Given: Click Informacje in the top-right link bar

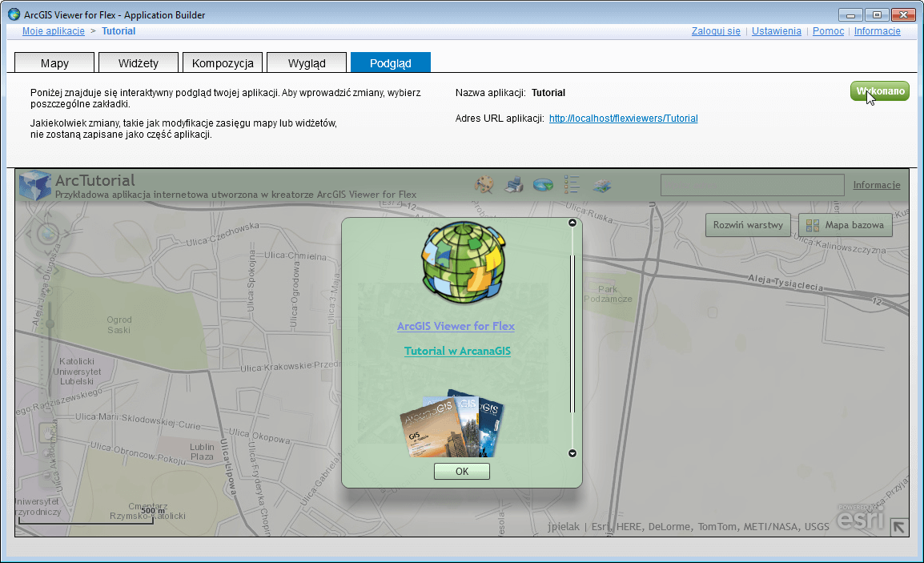Looking at the screenshot, I should click(878, 31).
